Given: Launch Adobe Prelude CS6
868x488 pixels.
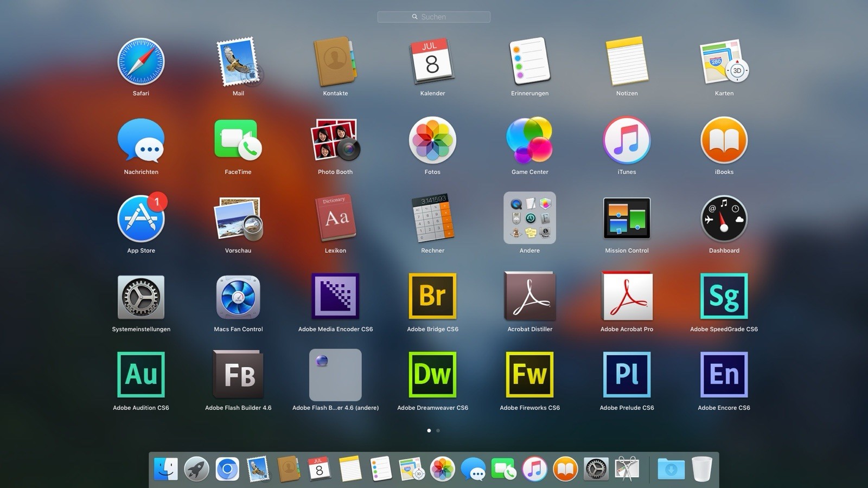Looking at the screenshot, I should (627, 375).
